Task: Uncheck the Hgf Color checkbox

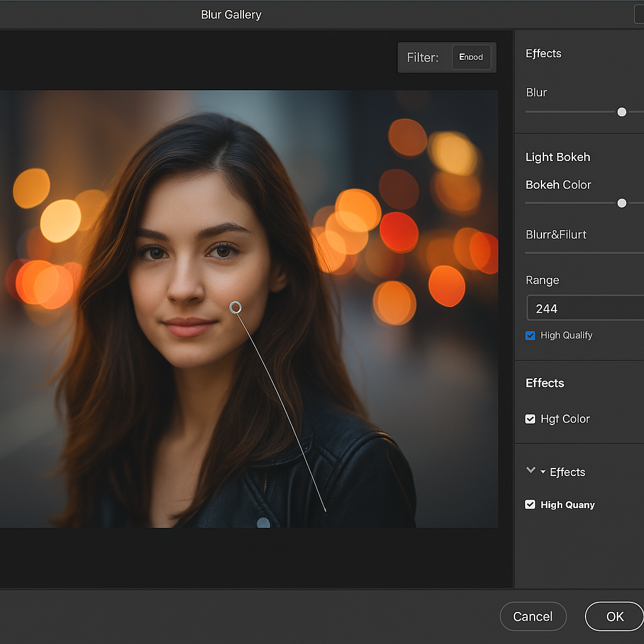Action: (x=530, y=419)
